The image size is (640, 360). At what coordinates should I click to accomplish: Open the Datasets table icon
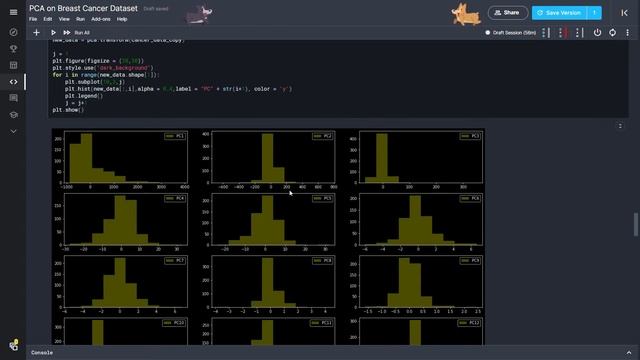[13, 65]
